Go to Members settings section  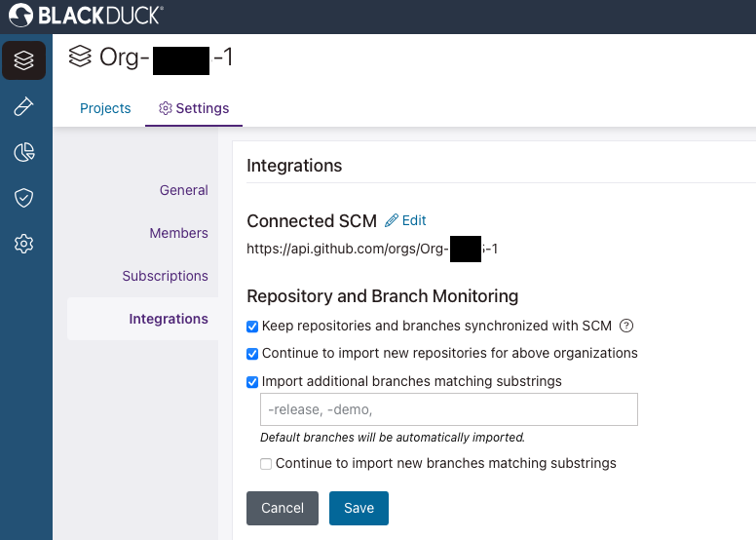coord(178,233)
